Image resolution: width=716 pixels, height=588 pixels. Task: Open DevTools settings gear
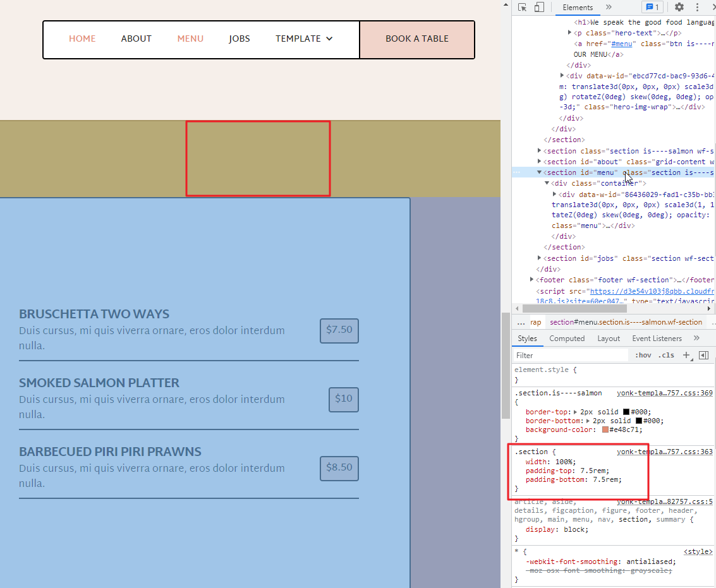[679, 8]
